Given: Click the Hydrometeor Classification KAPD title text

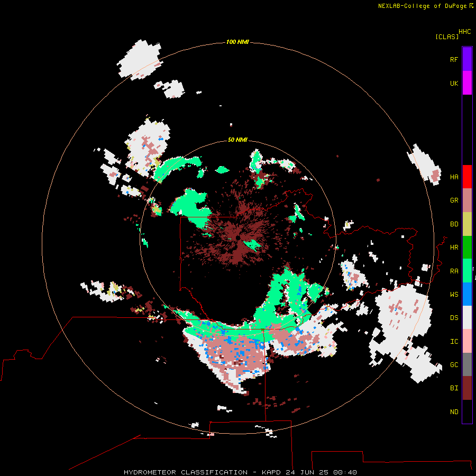Looking at the screenshot, I should [x=240, y=472].
